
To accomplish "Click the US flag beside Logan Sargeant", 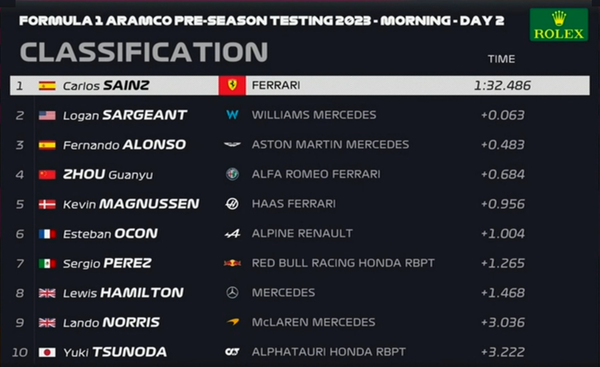I will 47,115.
